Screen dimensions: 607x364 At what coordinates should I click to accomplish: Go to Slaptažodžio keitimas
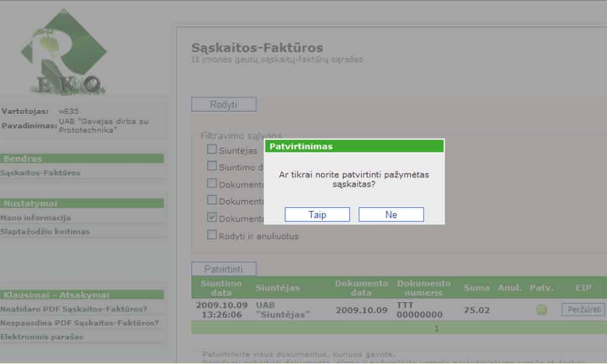[x=45, y=232]
